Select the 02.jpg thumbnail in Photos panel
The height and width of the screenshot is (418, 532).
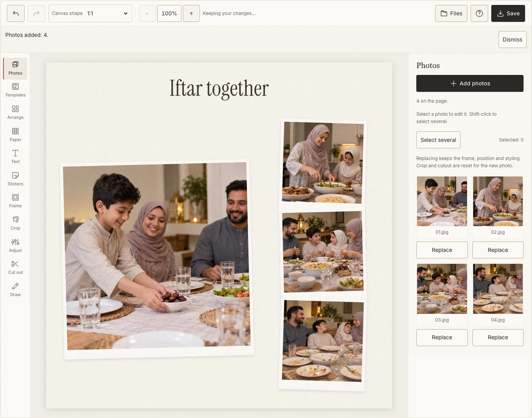tap(498, 201)
